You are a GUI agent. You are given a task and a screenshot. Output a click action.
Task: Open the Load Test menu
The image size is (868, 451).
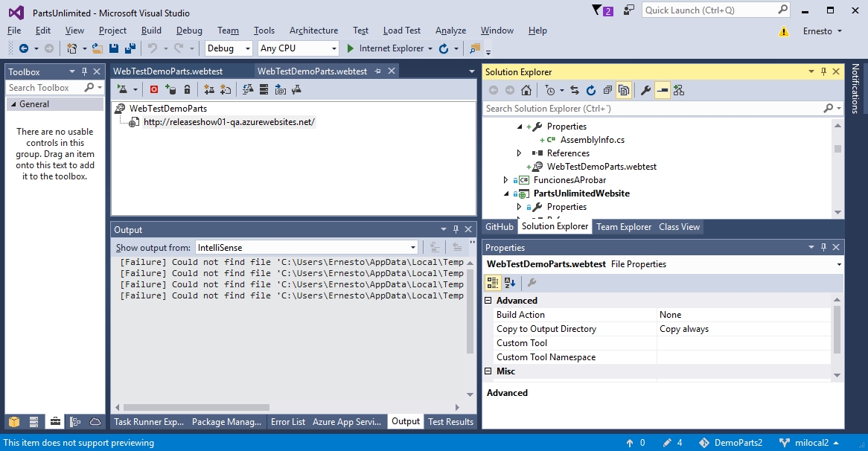tap(402, 31)
